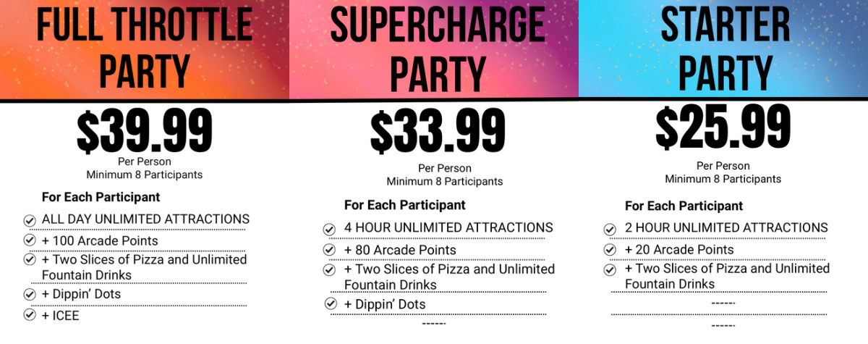The width and height of the screenshot is (868, 344).
Task: Click the checkmark beside ALL DAY UNLIMITED ATTRACTIONS
Action: (x=30, y=220)
